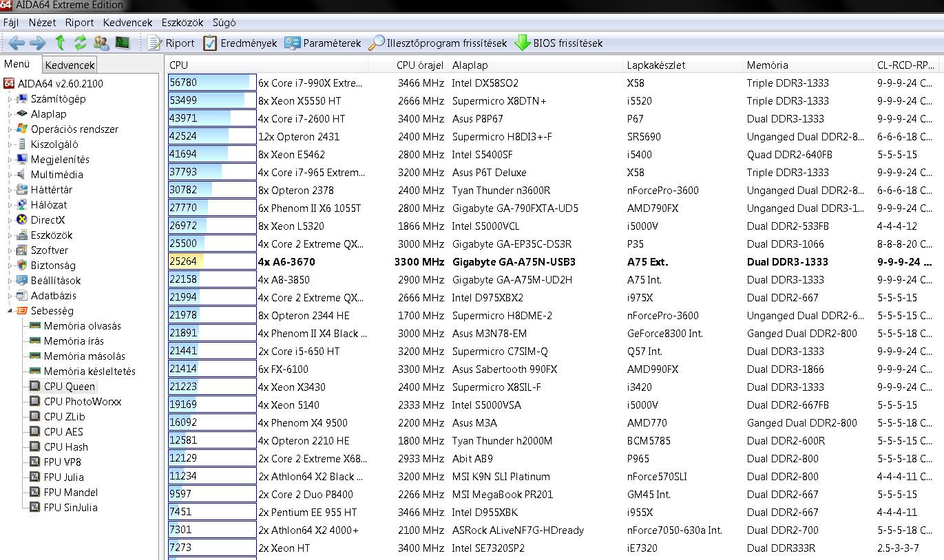Image resolution: width=944 pixels, height=560 pixels.
Task: Sort by Lapkakészlet column header
Action: [682, 65]
